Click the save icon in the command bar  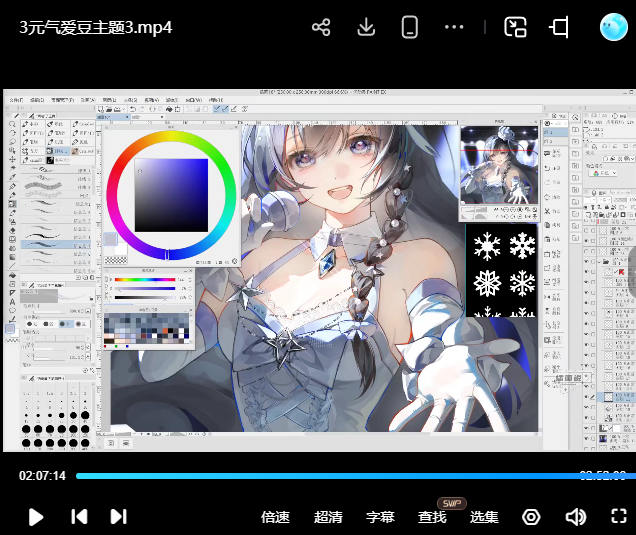117,109
